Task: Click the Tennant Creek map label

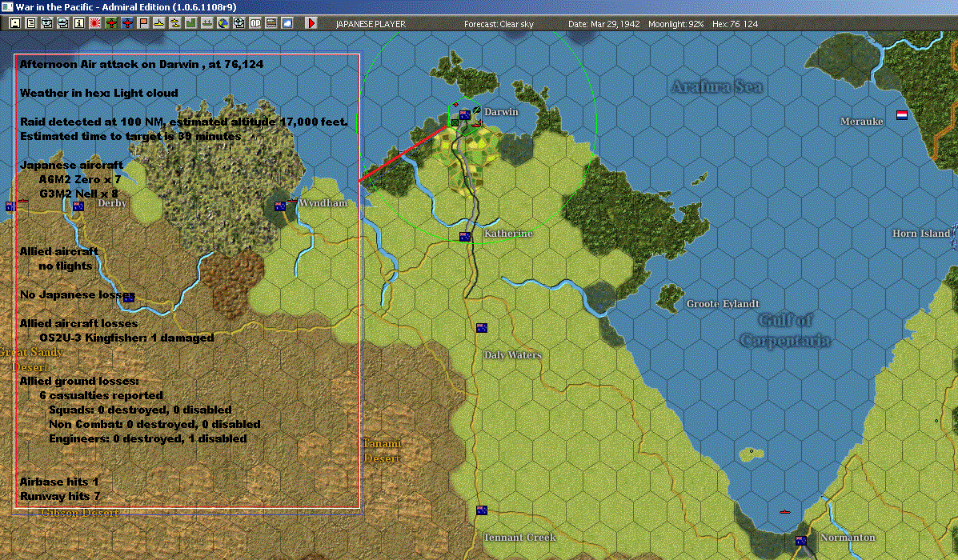Action: (x=520, y=538)
